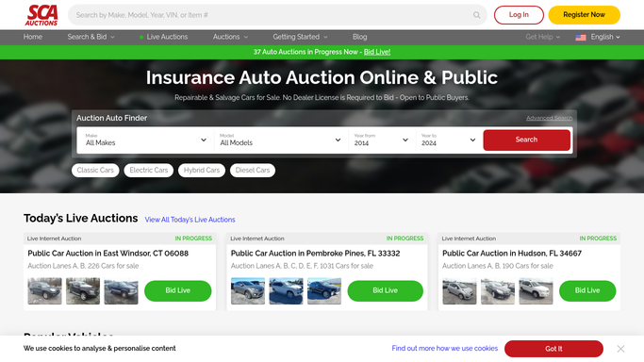Dismiss the cookie banner with X icon

tap(620, 349)
